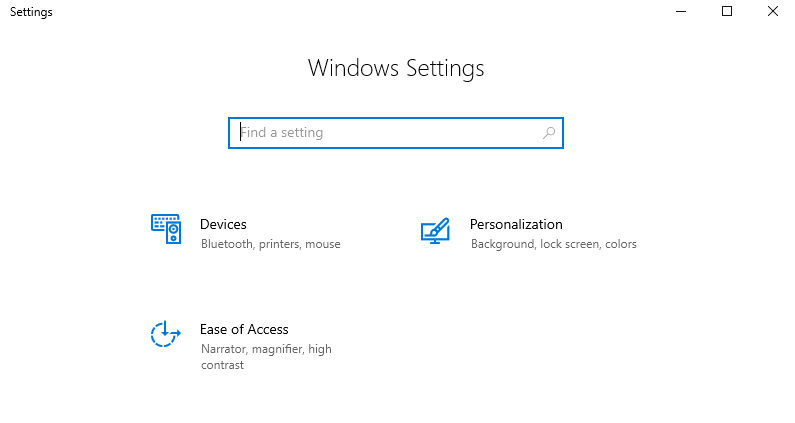Select the Ease of Access dashed circle icon
795x423 pixels.
(166, 334)
